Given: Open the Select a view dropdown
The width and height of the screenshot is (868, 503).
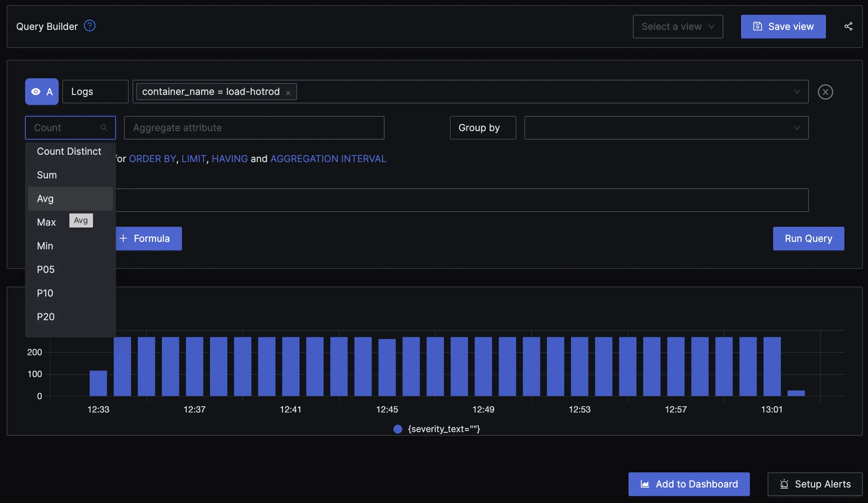Looking at the screenshot, I should pyautogui.click(x=678, y=27).
